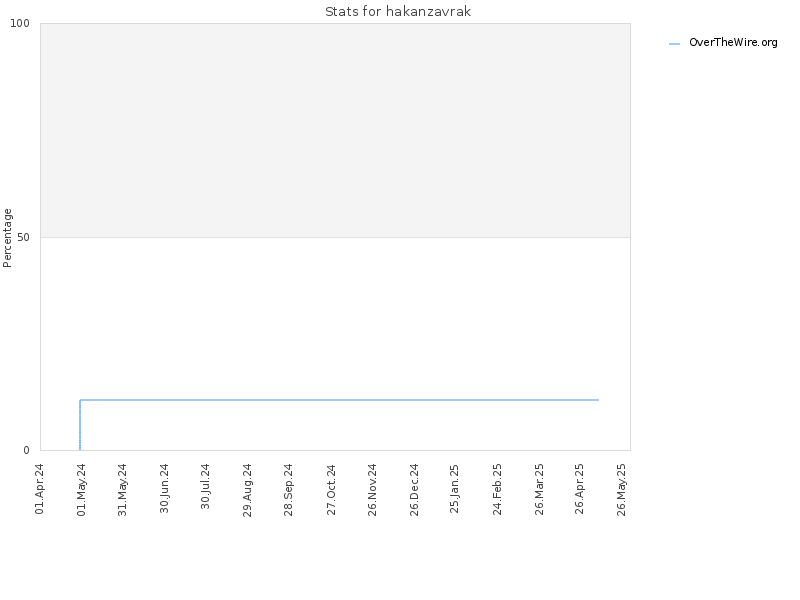This screenshot has height=600, width=800.
Task: Select the 25.Jan.25 axis label
Action: coord(455,489)
